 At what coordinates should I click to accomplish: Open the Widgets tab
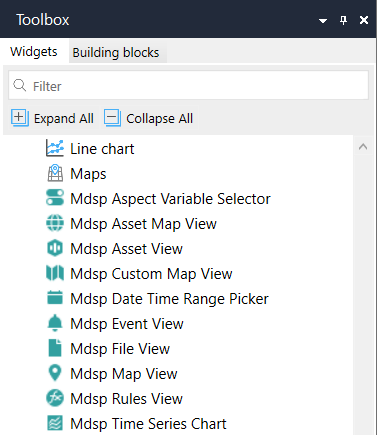(34, 52)
